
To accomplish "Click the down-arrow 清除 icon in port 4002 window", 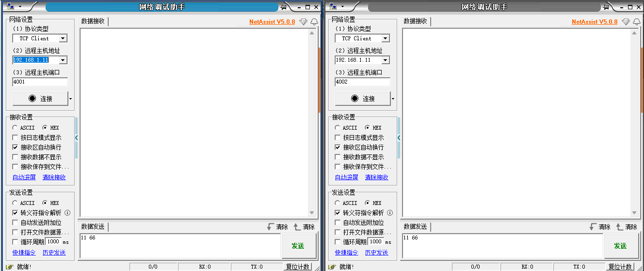I will 593,227.
